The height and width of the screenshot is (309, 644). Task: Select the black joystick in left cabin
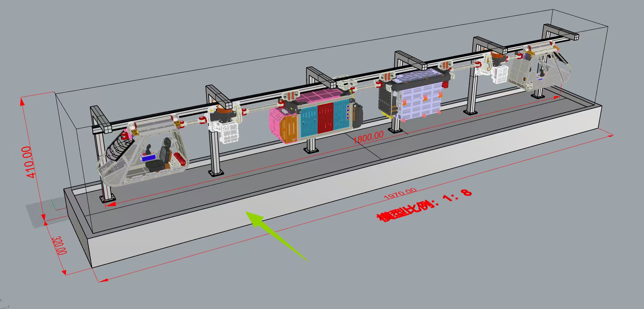(x=148, y=148)
